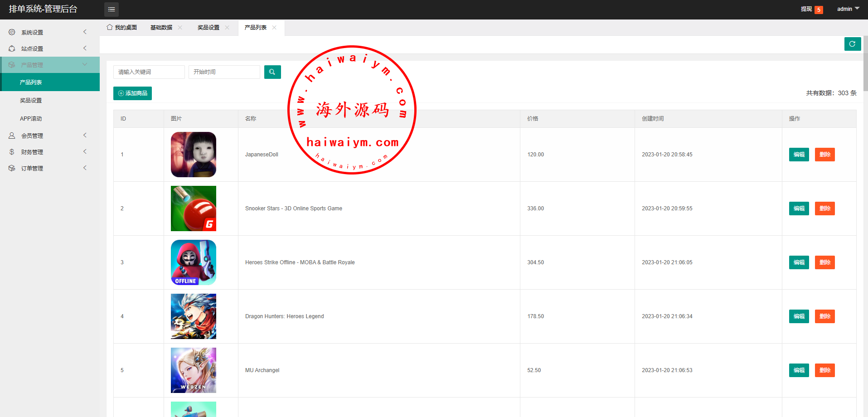Screen dimensions: 868x417
Task: Edit the JapaneseDoll product row
Action: [x=799, y=155]
